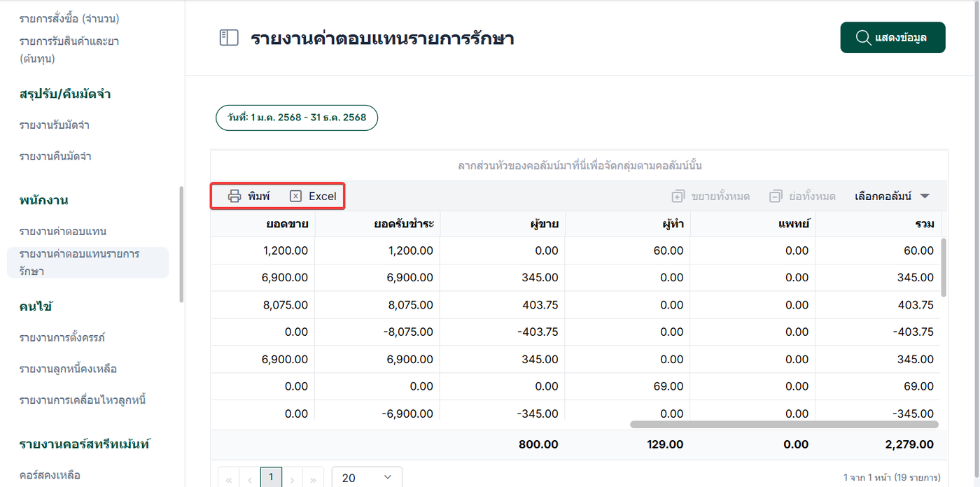Click the table's horizontal scrollbar
The height and width of the screenshot is (487, 980).
click(x=784, y=424)
